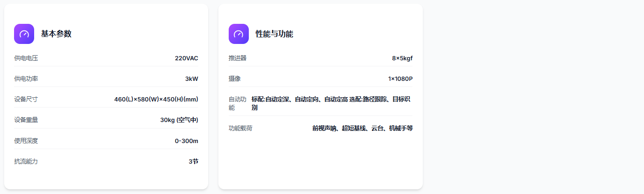This screenshot has height=194, width=644.
Task: Click the 1×1080P camera value
Action: tap(400, 79)
